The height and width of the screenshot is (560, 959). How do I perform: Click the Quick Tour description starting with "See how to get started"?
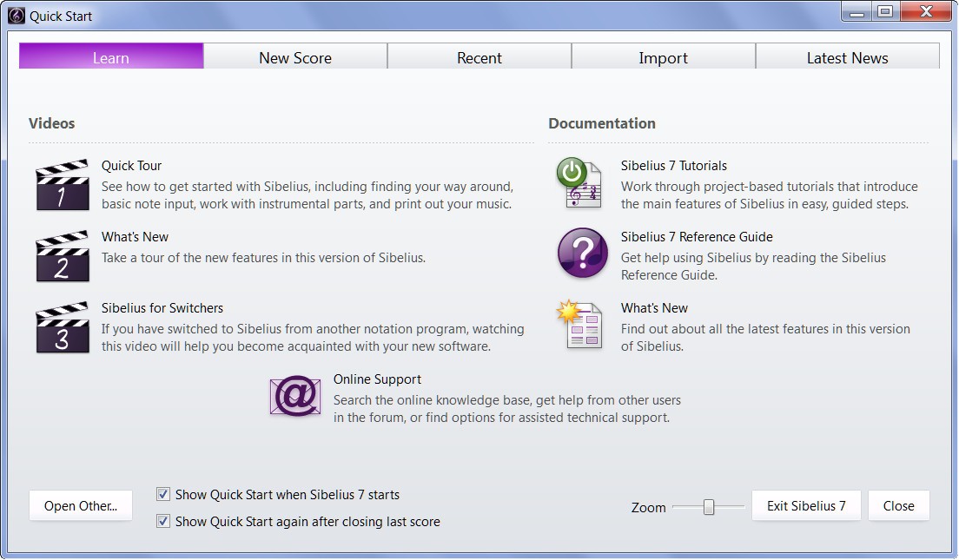(x=307, y=195)
